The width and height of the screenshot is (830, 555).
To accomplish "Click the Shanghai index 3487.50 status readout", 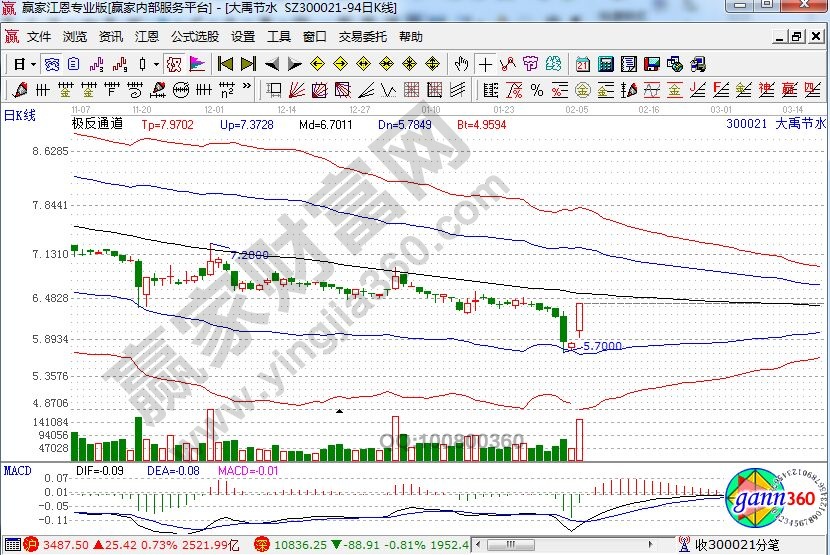I will click(x=60, y=545).
